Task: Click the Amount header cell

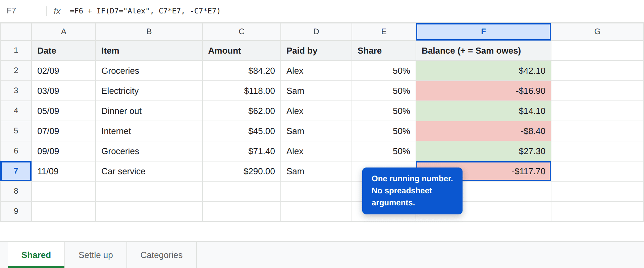Action: pyautogui.click(x=241, y=51)
